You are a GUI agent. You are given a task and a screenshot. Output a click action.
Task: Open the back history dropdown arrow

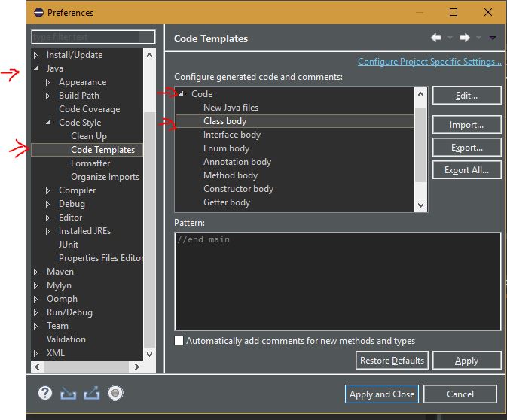click(x=450, y=38)
